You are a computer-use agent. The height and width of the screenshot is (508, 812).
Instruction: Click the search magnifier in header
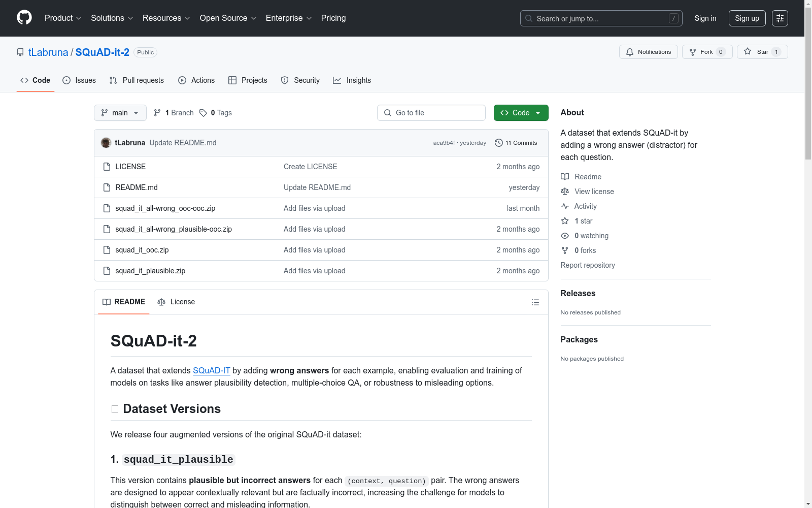(529, 18)
